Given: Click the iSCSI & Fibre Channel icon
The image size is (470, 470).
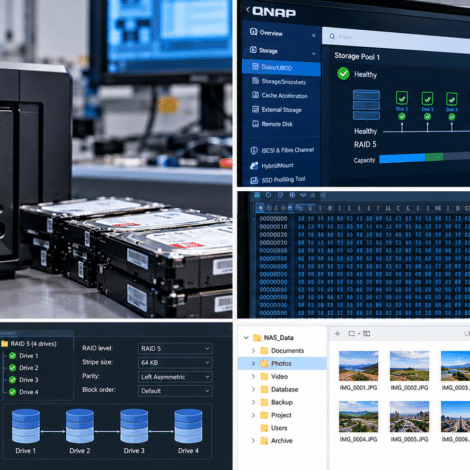Looking at the screenshot, I should tap(254, 150).
